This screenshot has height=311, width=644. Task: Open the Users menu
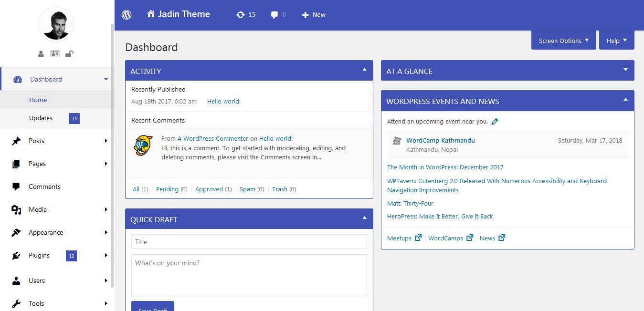(37, 280)
